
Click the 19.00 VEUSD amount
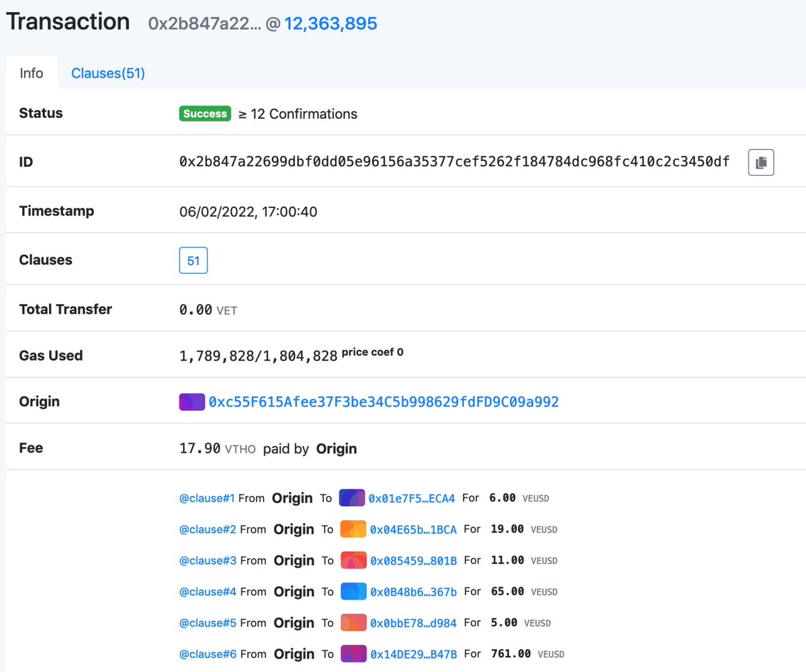523,529
